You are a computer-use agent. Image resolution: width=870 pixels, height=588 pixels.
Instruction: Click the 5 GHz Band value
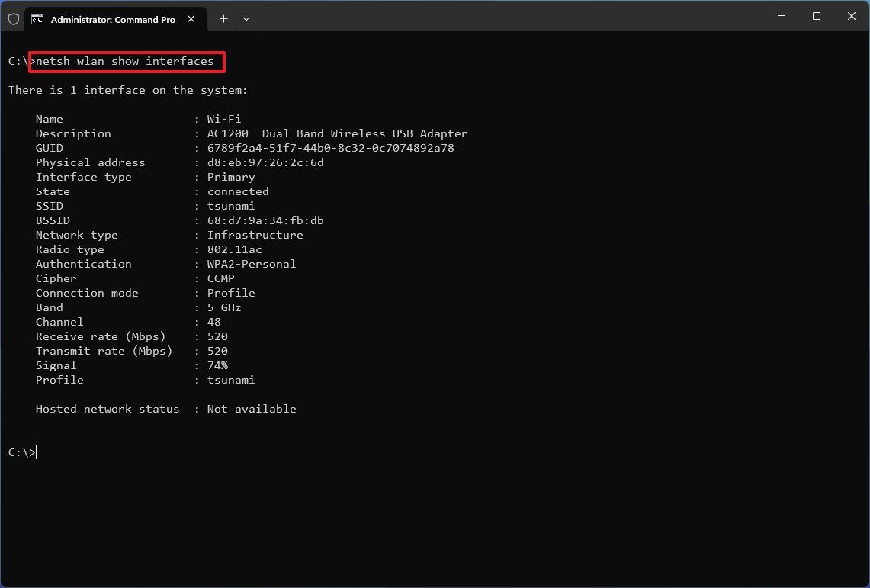coord(224,307)
